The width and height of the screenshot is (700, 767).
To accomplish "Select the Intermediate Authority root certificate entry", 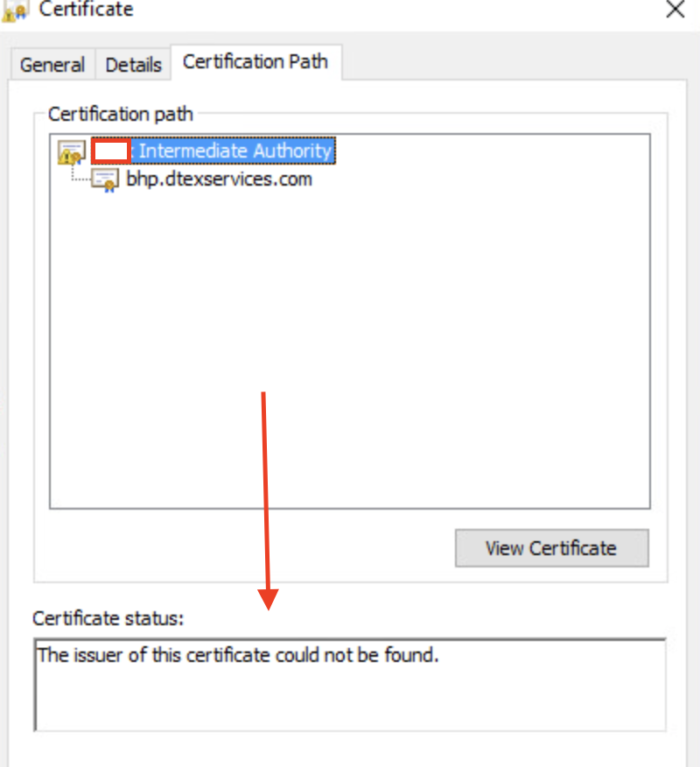I will coord(234,150).
